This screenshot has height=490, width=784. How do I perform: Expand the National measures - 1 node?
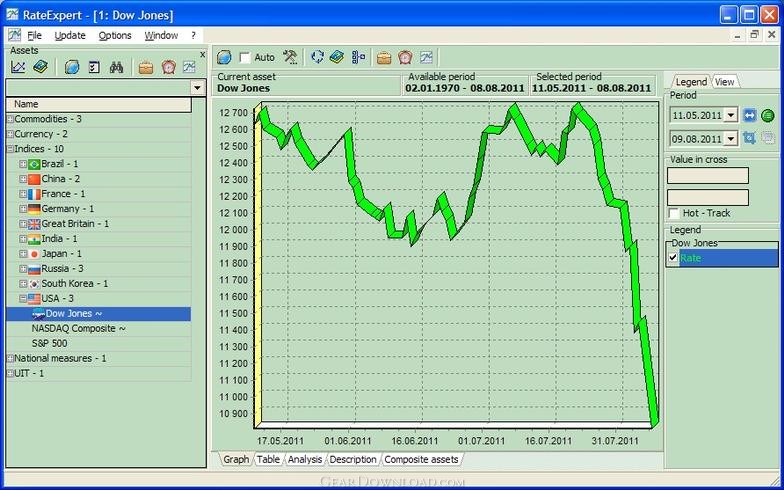click(x=10, y=358)
